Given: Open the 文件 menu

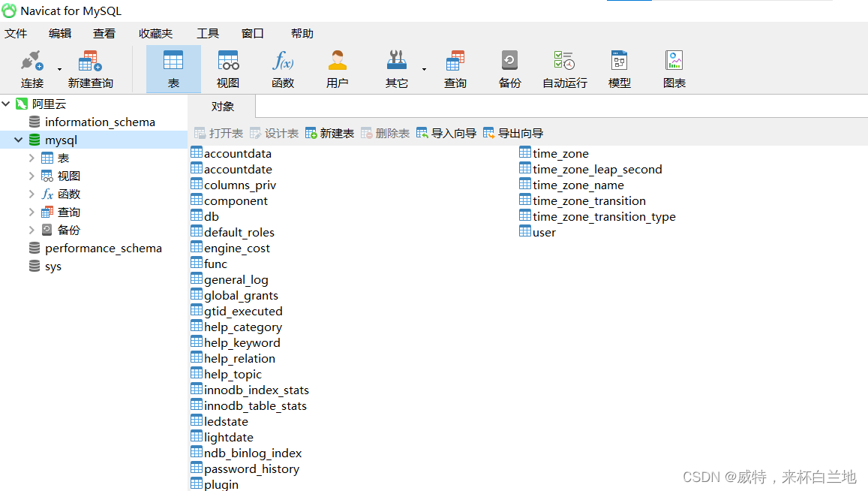Looking at the screenshot, I should tap(16, 33).
